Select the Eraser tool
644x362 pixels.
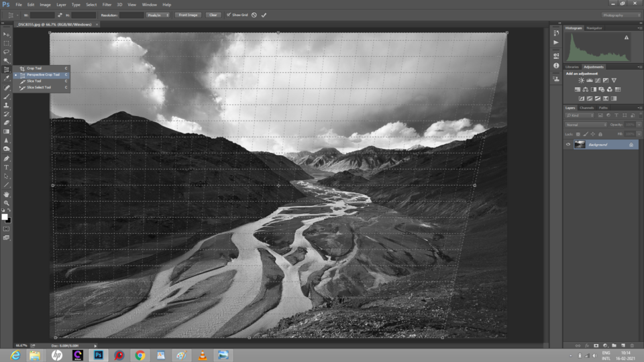pyautogui.click(x=7, y=123)
